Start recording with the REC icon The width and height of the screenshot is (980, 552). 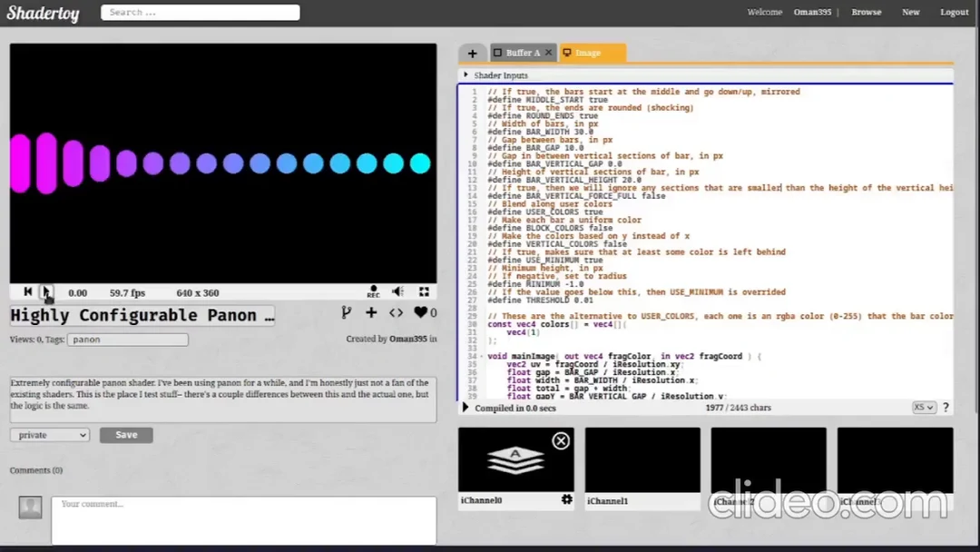374,291
